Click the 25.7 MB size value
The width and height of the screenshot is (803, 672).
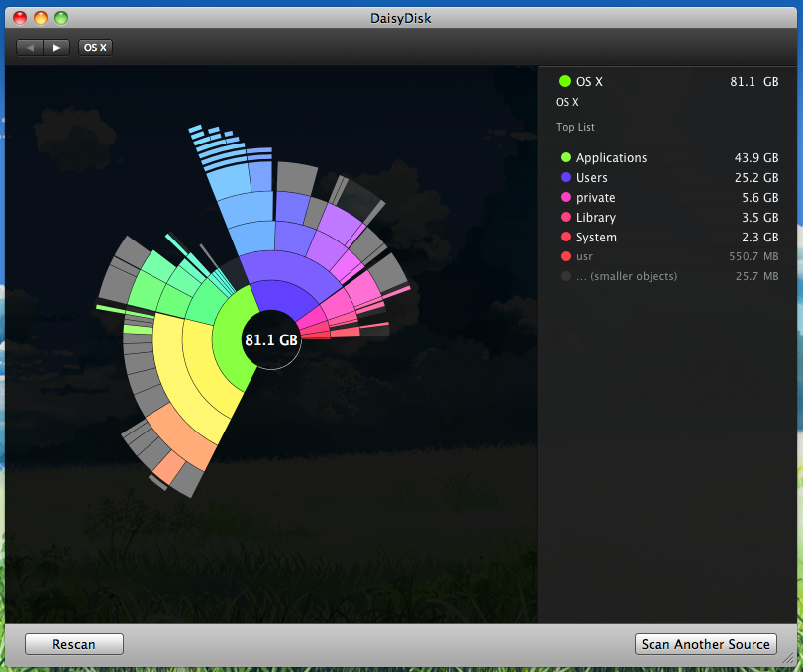[x=756, y=276]
